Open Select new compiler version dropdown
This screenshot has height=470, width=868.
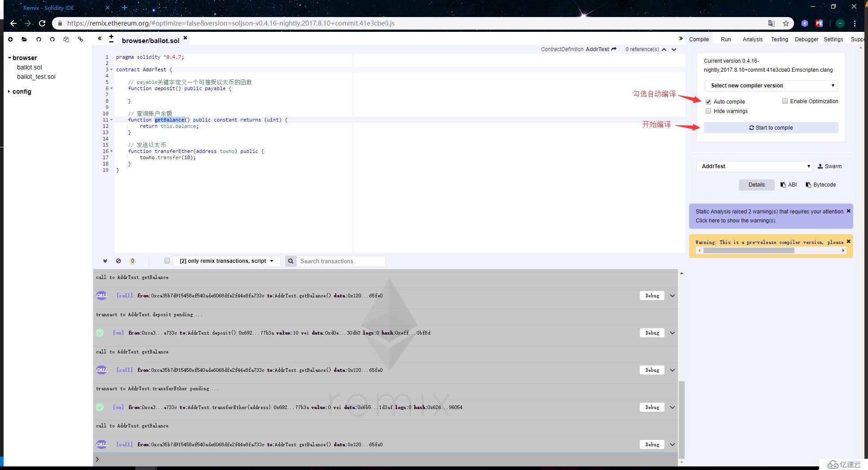[x=771, y=86]
